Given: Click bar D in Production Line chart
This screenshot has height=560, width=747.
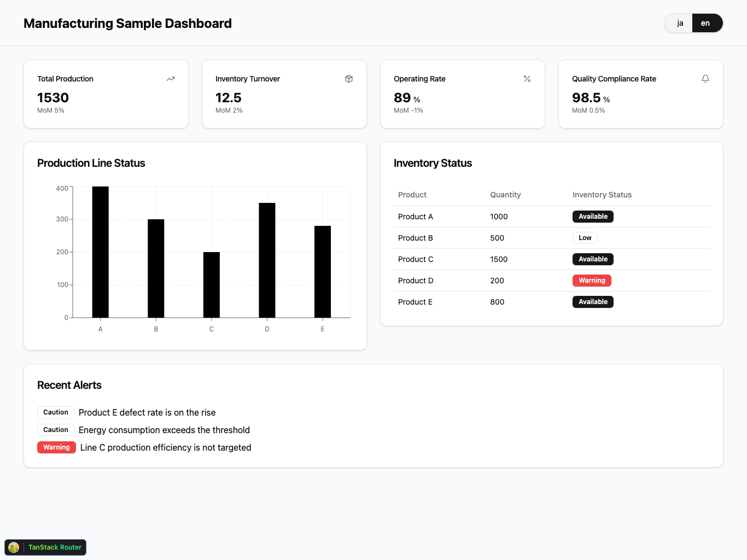Looking at the screenshot, I should (267, 260).
